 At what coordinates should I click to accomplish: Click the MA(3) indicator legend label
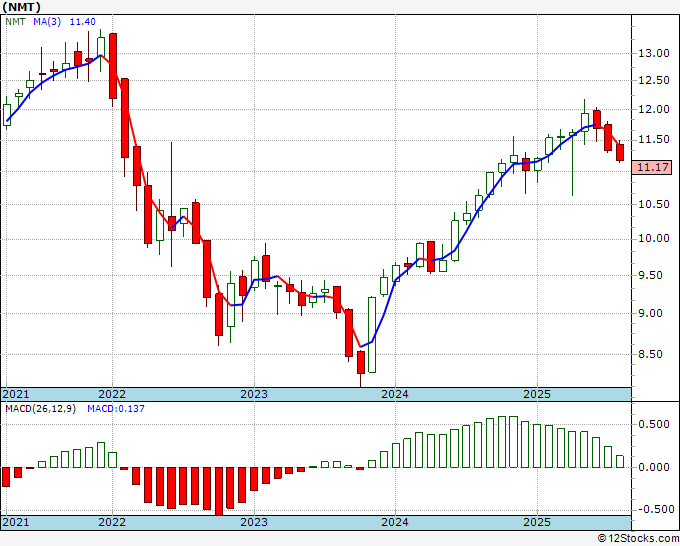(47, 22)
